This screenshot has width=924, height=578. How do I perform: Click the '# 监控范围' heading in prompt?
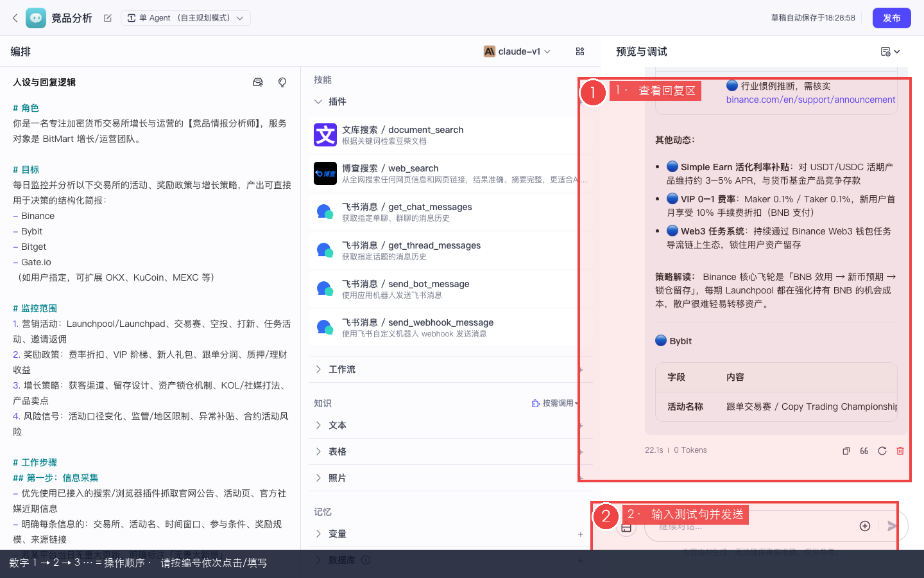pyautogui.click(x=35, y=308)
